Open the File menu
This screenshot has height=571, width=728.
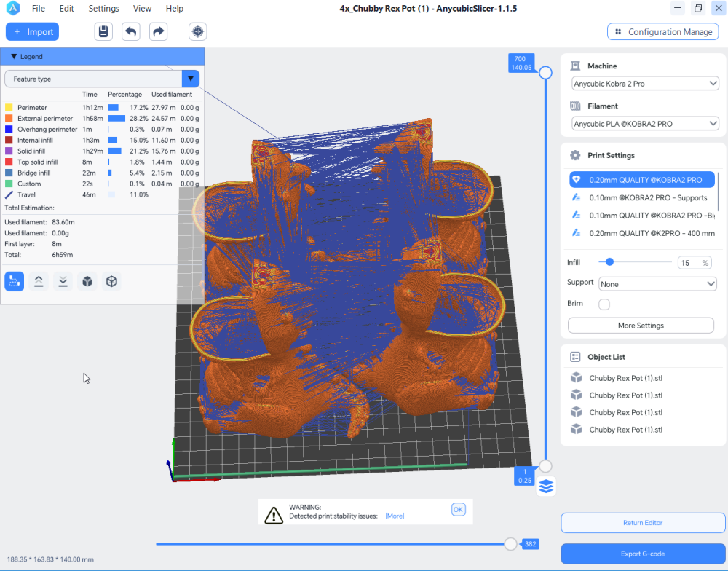point(39,8)
